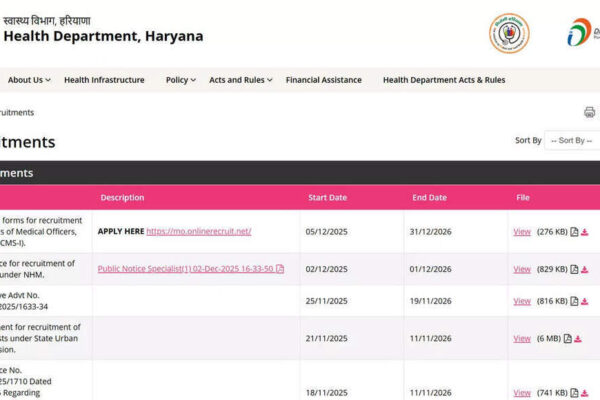The width and height of the screenshot is (600, 400).
Task: View the file dated 18/11/2025
Action: tap(522, 393)
